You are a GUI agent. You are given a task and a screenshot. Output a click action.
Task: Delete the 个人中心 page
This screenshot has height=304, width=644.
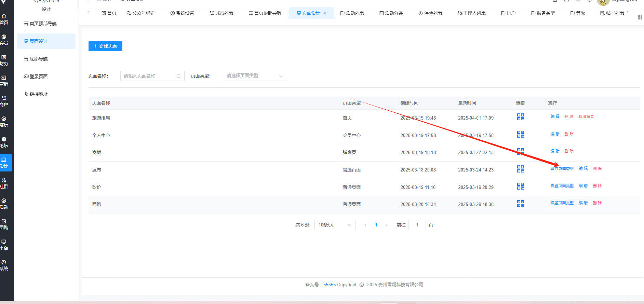(569, 134)
